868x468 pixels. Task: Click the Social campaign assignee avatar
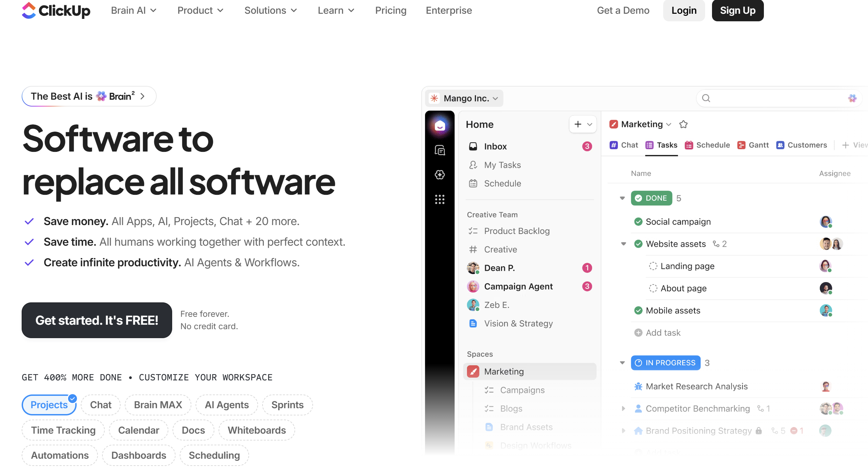coord(826,222)
